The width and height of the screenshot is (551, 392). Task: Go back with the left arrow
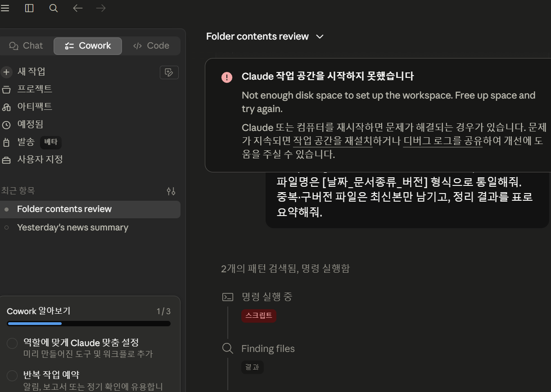click(x=78, y=8)
